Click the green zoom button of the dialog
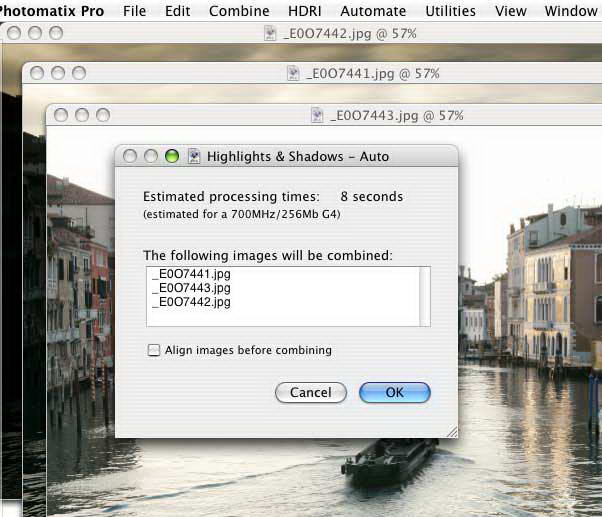The width and height of the screenshot is (602, 517). [x=172, y=156]
